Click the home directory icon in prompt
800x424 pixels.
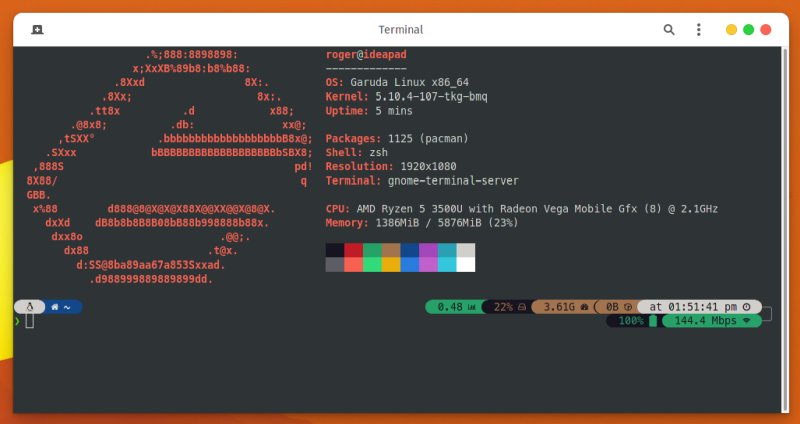pyautogui.click(x=55, y=307)
